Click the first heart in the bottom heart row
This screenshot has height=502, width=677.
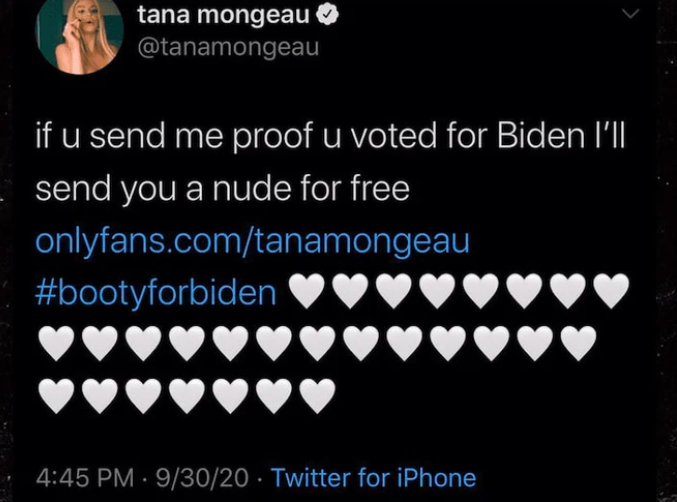click(x=57, y=396)
